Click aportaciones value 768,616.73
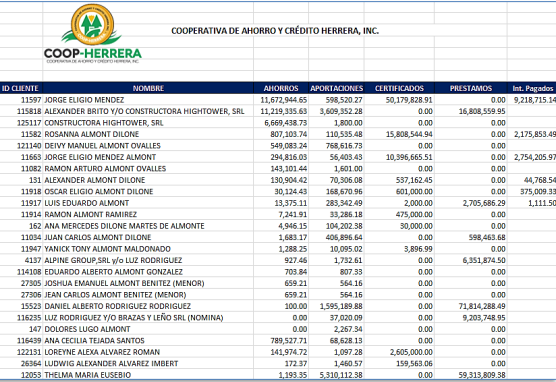Image resolution: width=556 pixels, height=382 pixels. [x=344, y=146]
